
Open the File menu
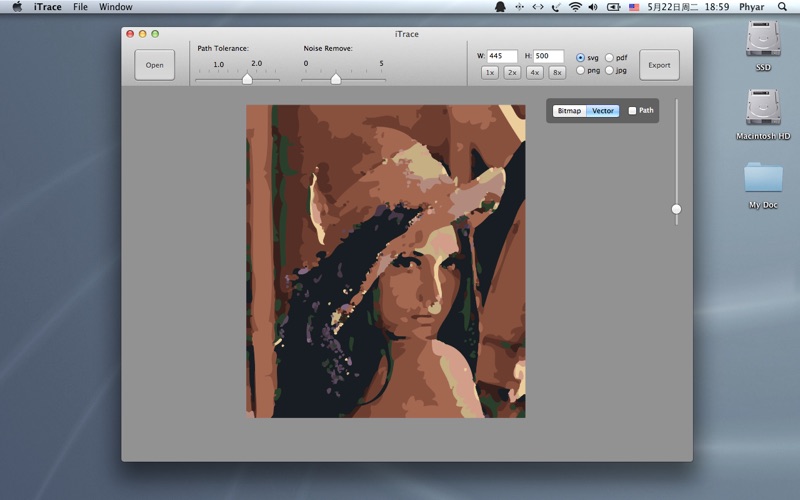click(80, 7)
